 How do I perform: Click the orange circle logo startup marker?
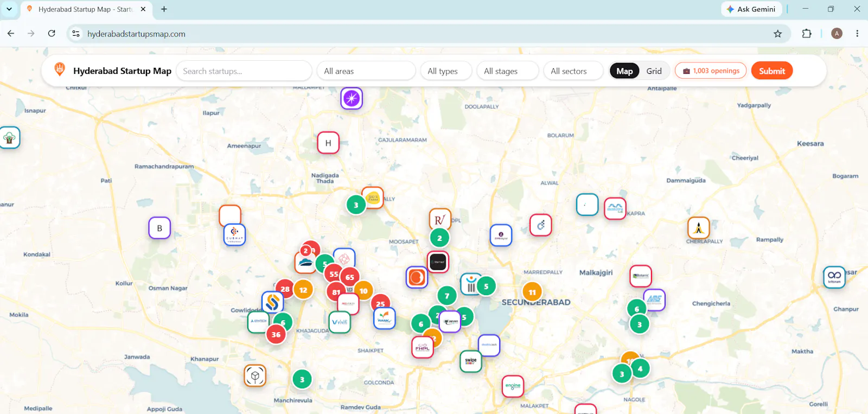(x=417, y=277)
